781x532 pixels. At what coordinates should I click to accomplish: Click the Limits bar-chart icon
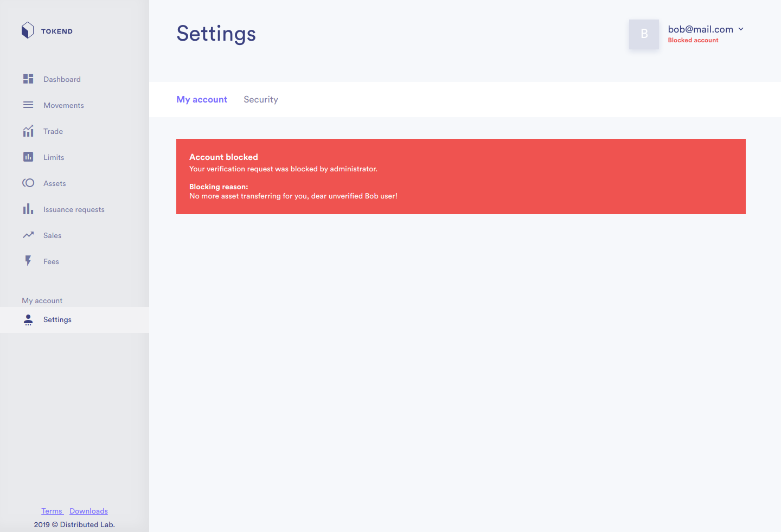click(28, 157)
